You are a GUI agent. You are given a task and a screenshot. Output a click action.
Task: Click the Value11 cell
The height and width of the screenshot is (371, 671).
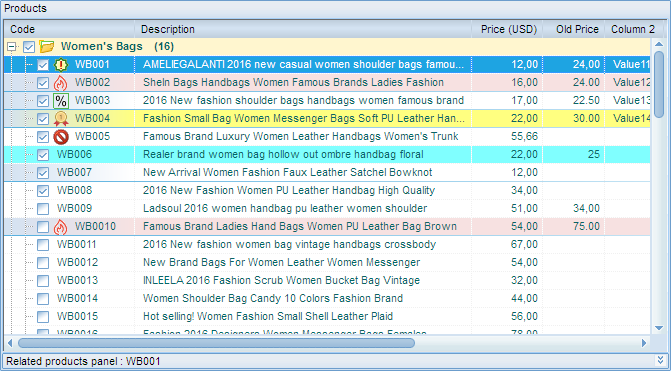[x=628, y=65]
